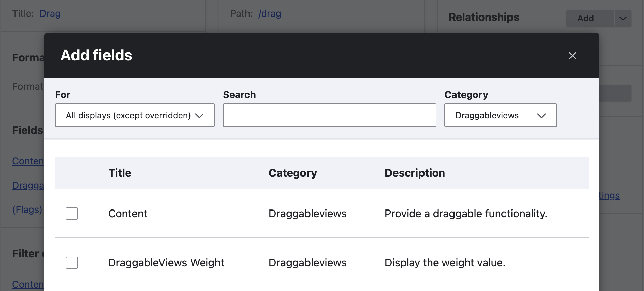
Task: Click the Title column header
Action: pyautogui.click(x=120, y=173)
